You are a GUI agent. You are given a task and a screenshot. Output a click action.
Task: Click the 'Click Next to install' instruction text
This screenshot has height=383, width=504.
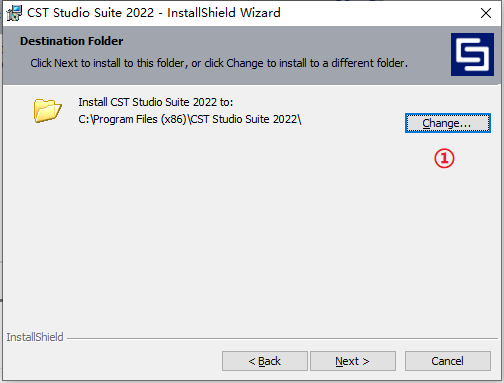click(x=219, y=63)
